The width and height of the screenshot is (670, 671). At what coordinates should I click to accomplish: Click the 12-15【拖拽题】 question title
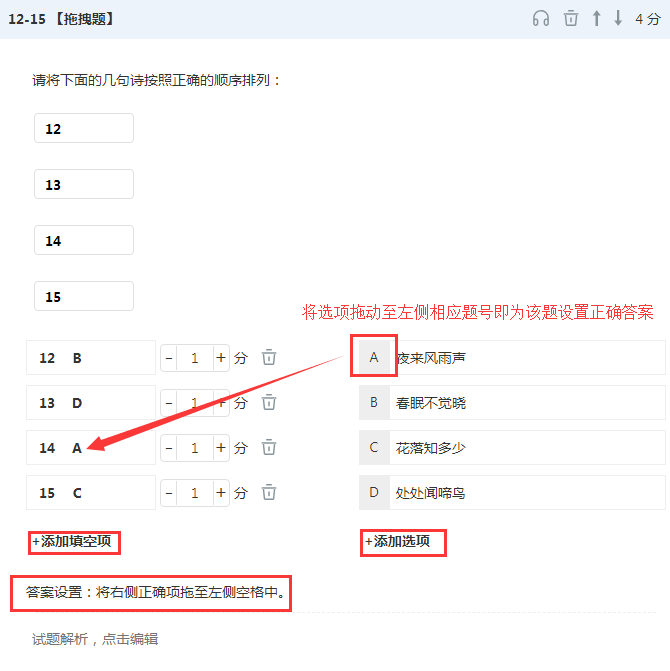tap(62, 19)
